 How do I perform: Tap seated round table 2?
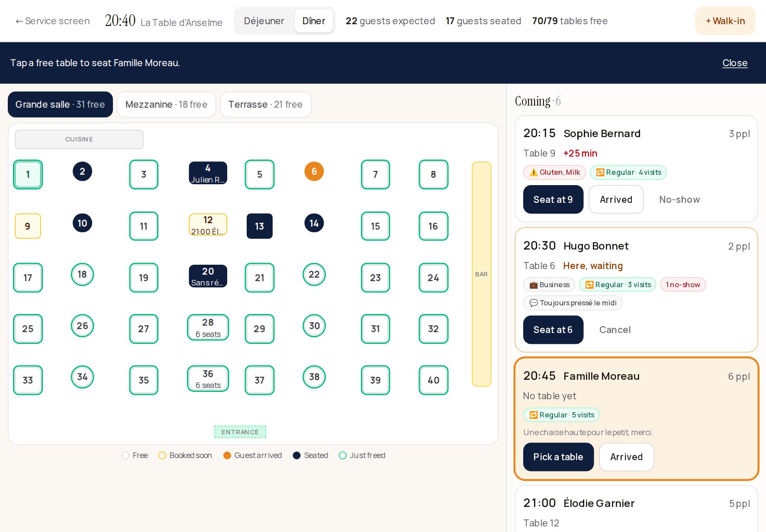click(82, 171)
